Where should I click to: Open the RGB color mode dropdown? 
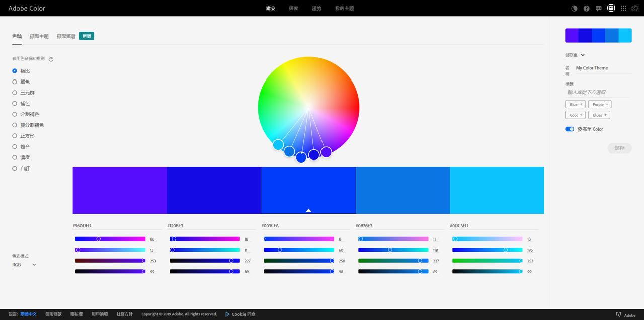[x=24, y=265]
